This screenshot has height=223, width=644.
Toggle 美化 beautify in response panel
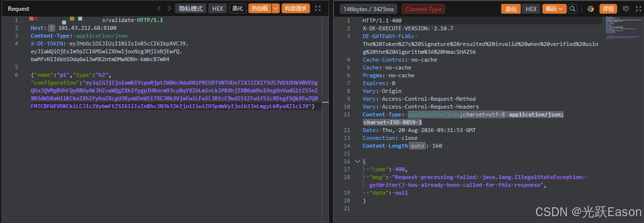point(511,9)
